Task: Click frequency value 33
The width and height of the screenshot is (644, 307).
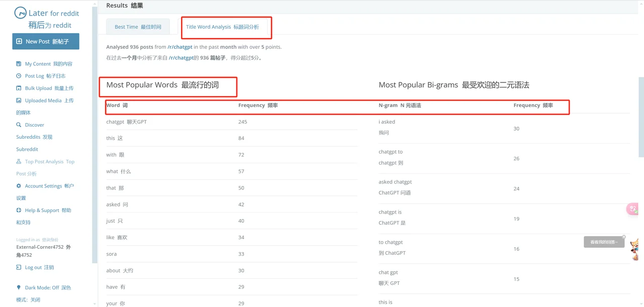Action: (x=242, y=254)
